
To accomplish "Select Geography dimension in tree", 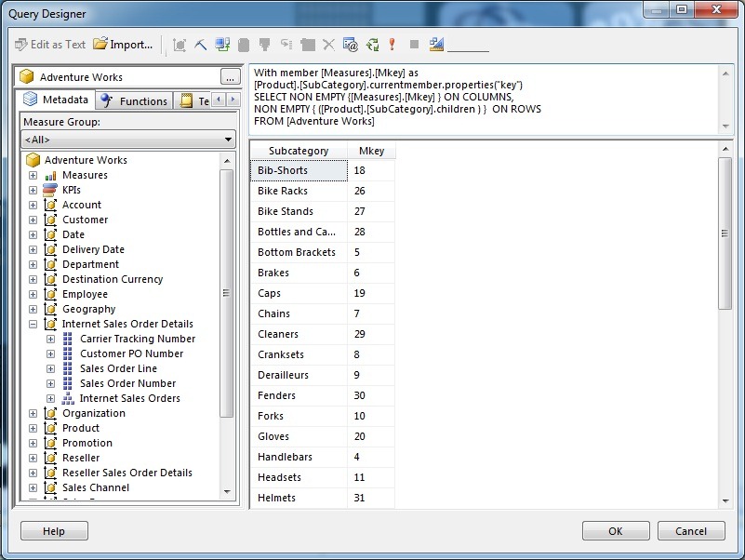I will [89, 309].
